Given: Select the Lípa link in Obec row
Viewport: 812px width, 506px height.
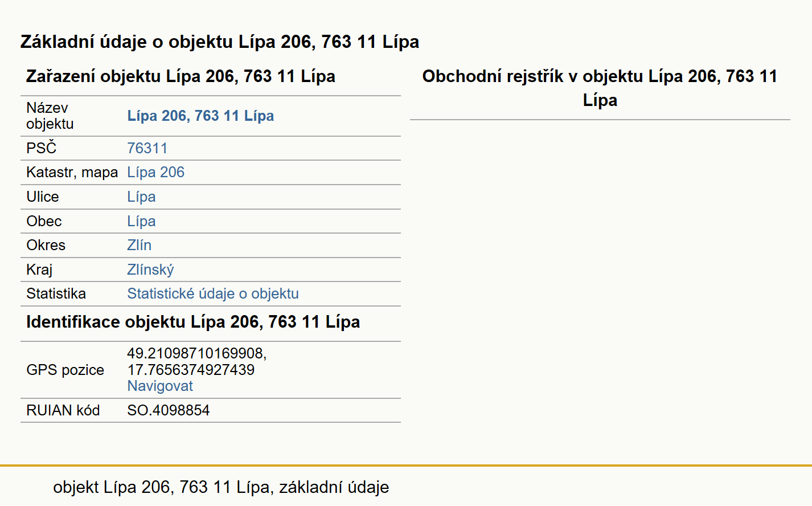Looking at the screenshot, I should click(141, 221).
